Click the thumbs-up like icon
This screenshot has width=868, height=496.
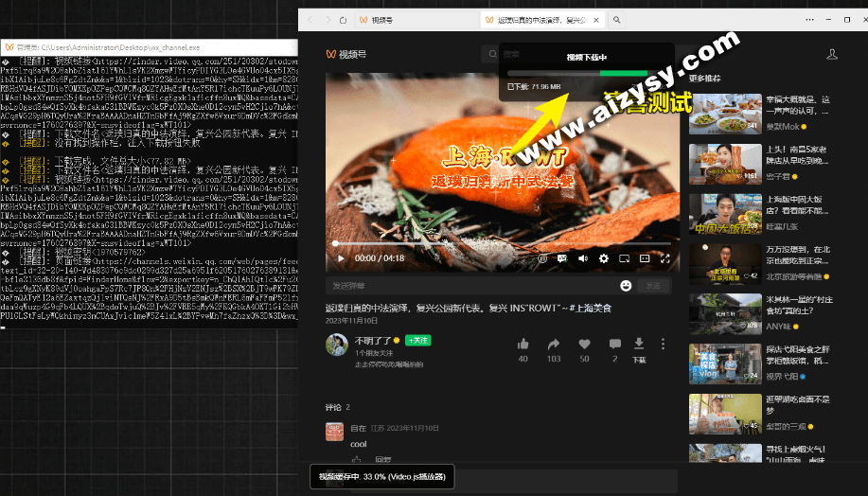pos(523,343)
